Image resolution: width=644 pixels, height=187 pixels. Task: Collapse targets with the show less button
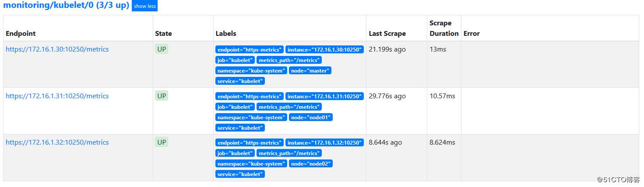(144, 6)
